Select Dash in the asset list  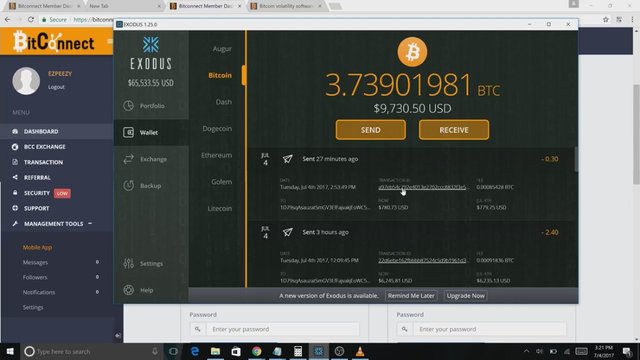tap(224, 102)
